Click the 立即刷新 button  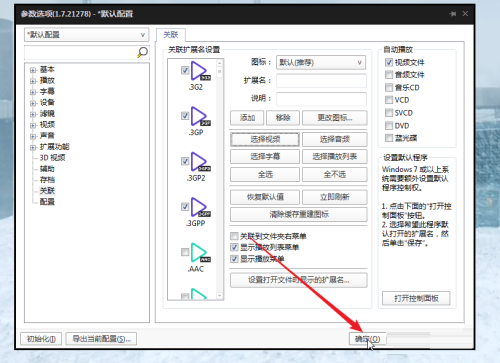point(335,197)
